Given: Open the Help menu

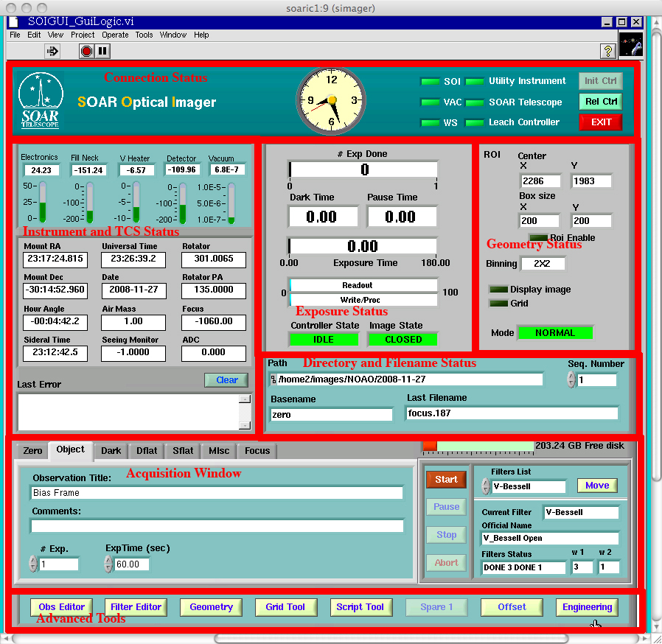Looking at the screenshot, I should tap(201, 35).
